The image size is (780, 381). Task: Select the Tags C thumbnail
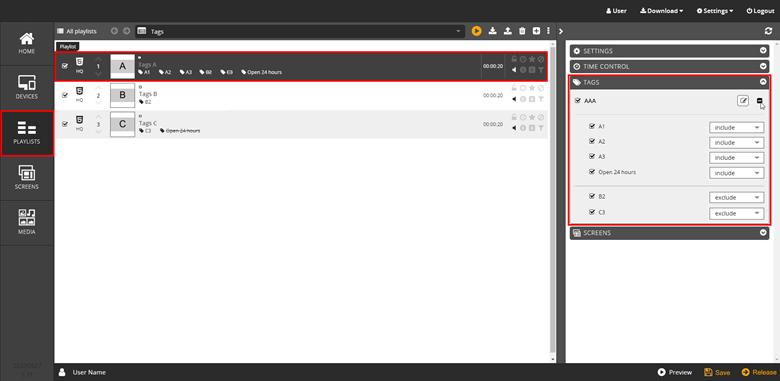tap(122, 124)
